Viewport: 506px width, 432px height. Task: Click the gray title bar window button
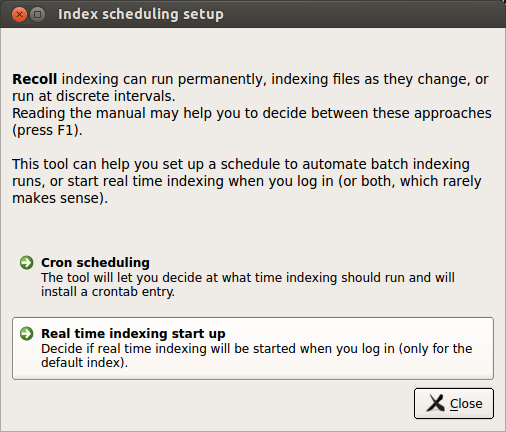[37, 14]
